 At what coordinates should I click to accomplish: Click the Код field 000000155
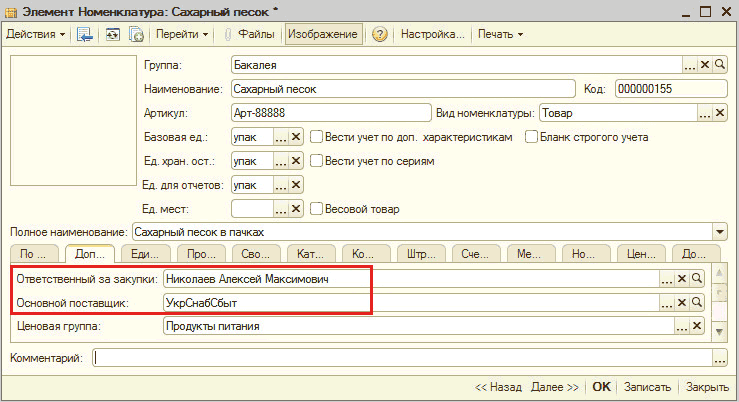point(671,89)
